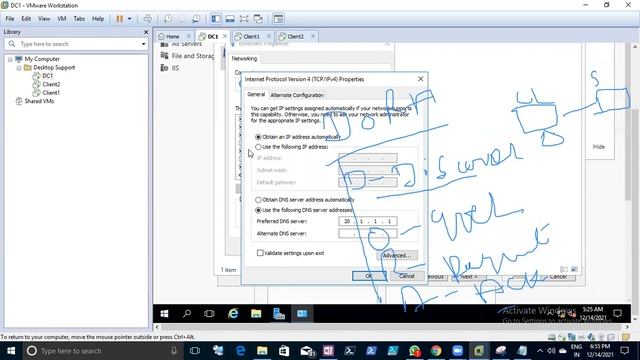Click the console view toolbar icon
This screenshot has height=360, width=640.
click(278, 19)
